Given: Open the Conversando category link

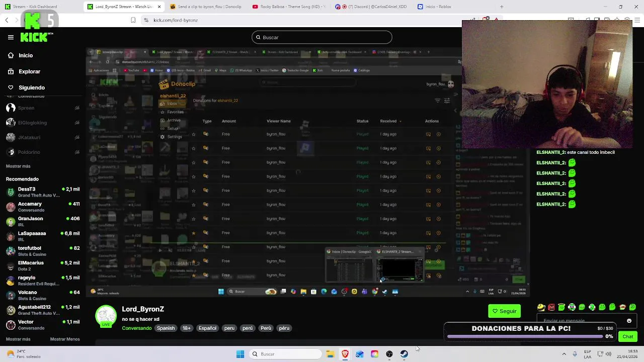Looking at the screenshot, I should 136,328.
